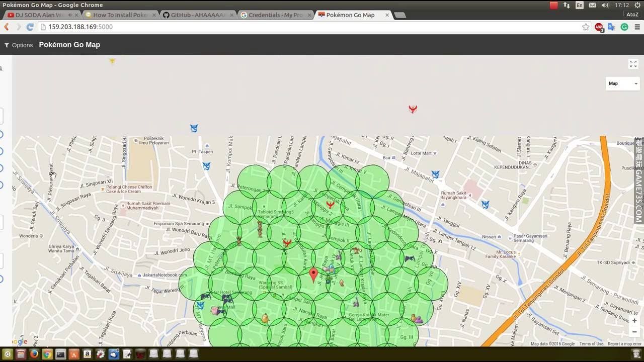Open the Adblock Plus extension icon
The width and height of the screenshot is (644, 362).
pos(599,27)
